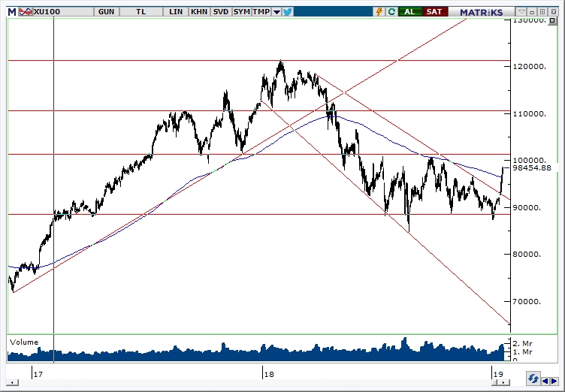Click the 80000 price axis label
The image size is (565, 392).
coord(527,254)
